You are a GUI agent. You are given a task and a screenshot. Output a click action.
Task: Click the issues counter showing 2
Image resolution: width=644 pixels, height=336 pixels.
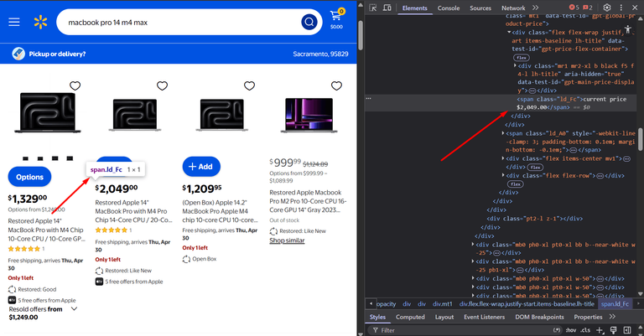(x=588, y=8)
